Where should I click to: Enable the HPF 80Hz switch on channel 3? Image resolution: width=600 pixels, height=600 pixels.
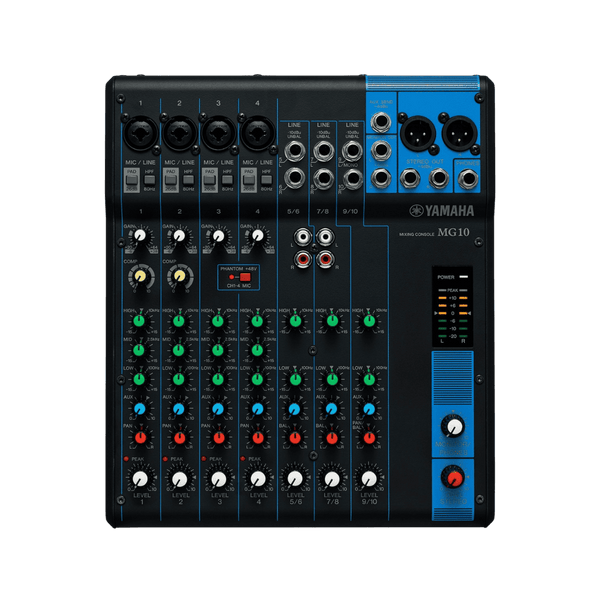coord(227,180)
